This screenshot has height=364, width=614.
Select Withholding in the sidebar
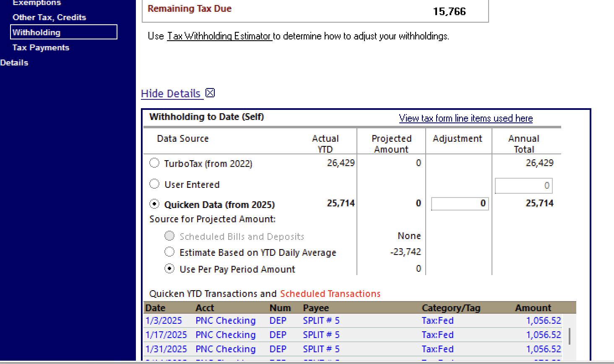point(64,32)
